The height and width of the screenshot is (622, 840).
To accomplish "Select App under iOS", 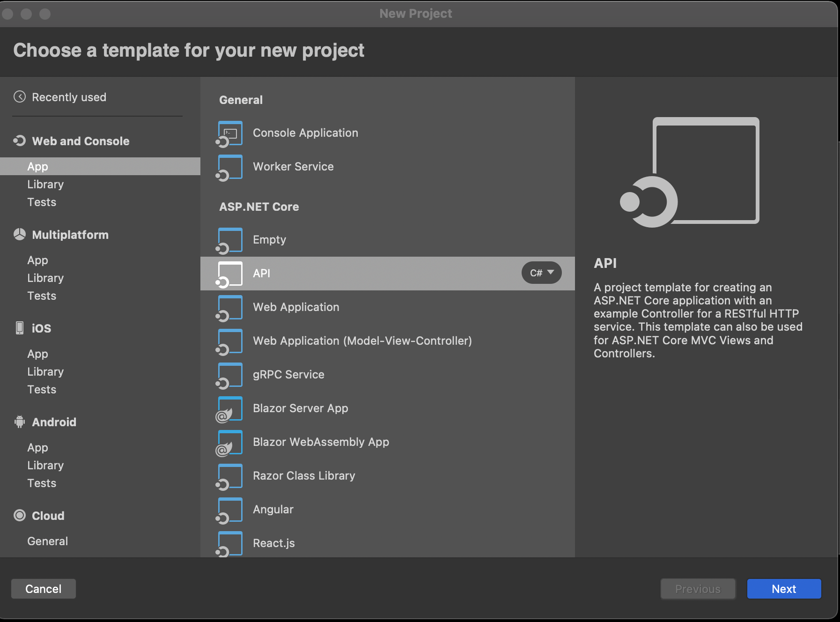I will [37, 354].
